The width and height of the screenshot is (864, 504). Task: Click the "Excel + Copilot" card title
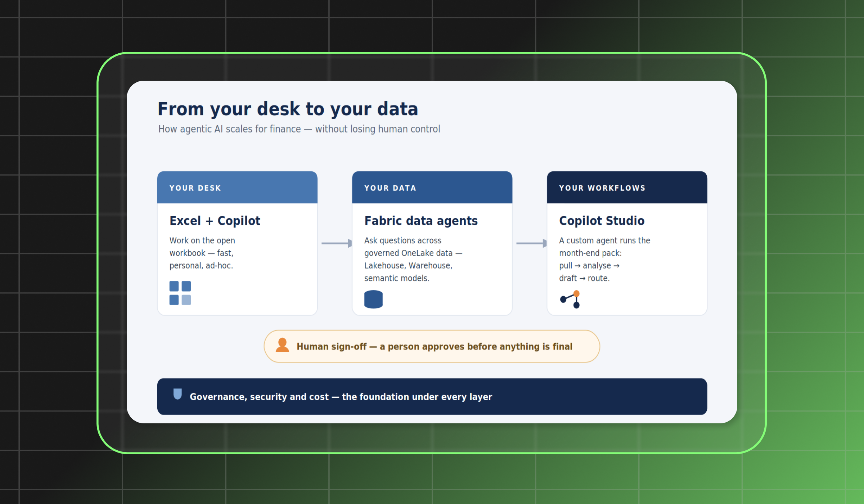click(215, 221)
